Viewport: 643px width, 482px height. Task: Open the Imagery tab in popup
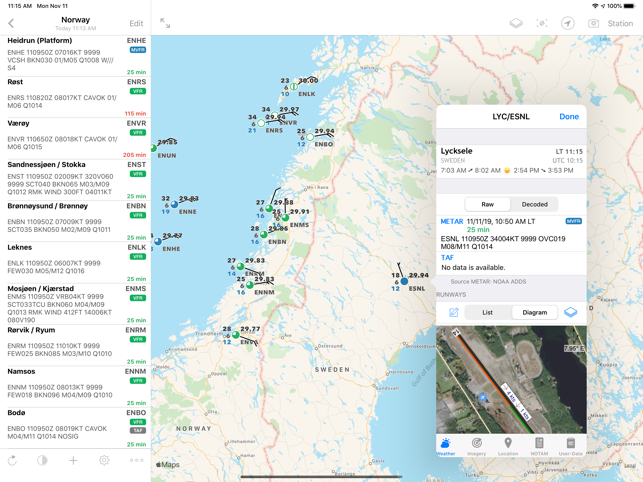[477, 447]
